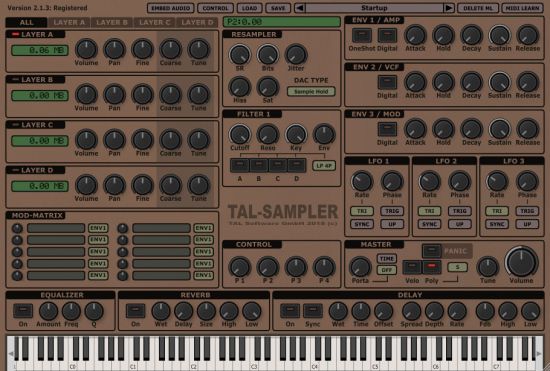Click the next preset arrow beside Startup
Screen dimensions: 550x371
pyautogui.click(x=449, y=8)
